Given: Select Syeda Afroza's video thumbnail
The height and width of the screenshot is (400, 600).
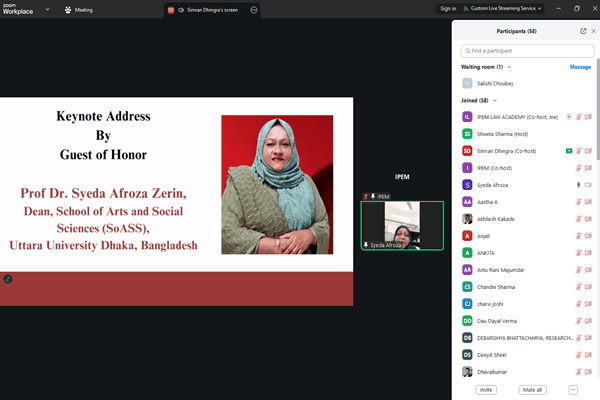Looking at the screenshot, I should point(402,225).
